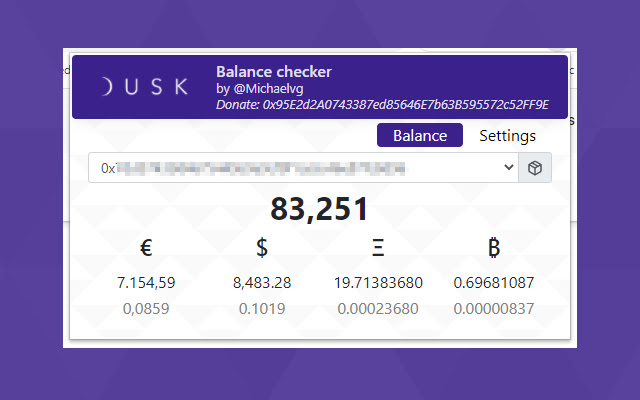Select the dollar value 8,483.28

click(x=262, y=282)
